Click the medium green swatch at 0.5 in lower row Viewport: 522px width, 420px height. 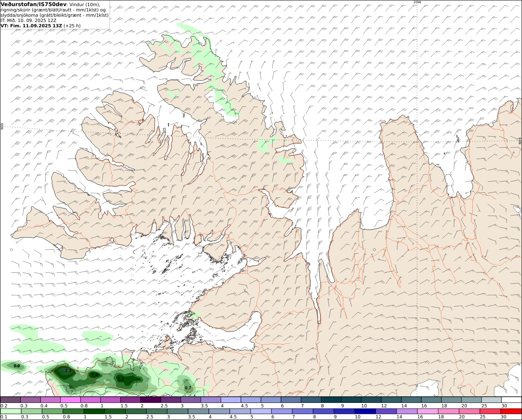coord(52,411)
